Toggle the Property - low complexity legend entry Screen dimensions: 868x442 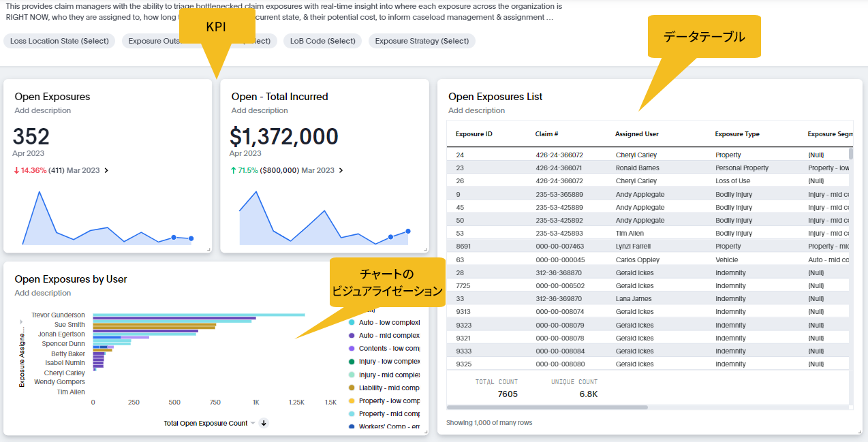coord(384,400)
